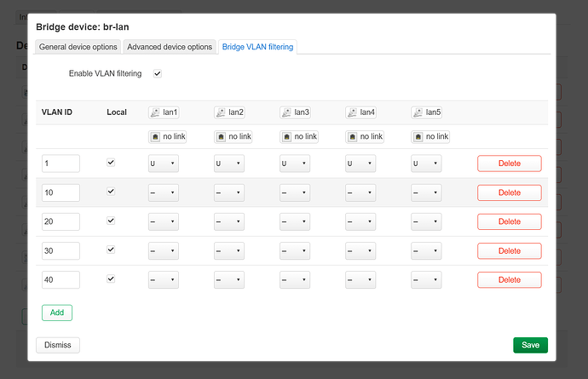Click the no link status icon under lan1
Viewport: 588px width, 379px height.
click(x=155, y=136)
